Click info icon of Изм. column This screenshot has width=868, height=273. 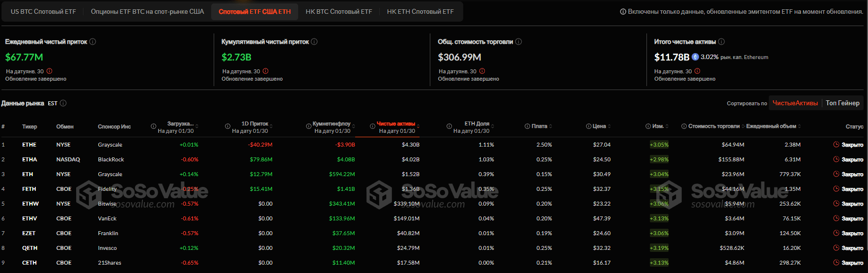pyautogui.click(x=648, y=126)
